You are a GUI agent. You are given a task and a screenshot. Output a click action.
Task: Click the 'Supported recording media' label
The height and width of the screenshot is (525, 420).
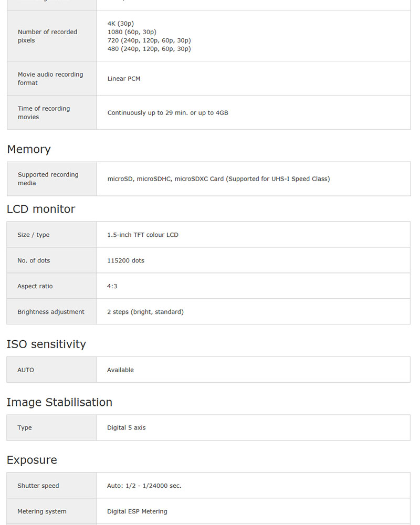(48, 179)
